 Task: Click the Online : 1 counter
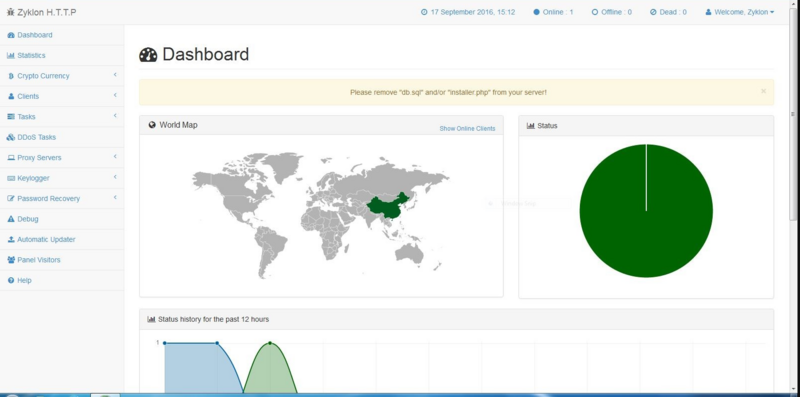coord(554,12)
